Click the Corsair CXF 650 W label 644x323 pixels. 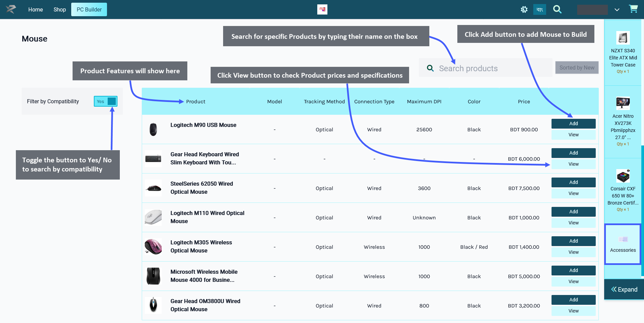[x=623, y=196]
